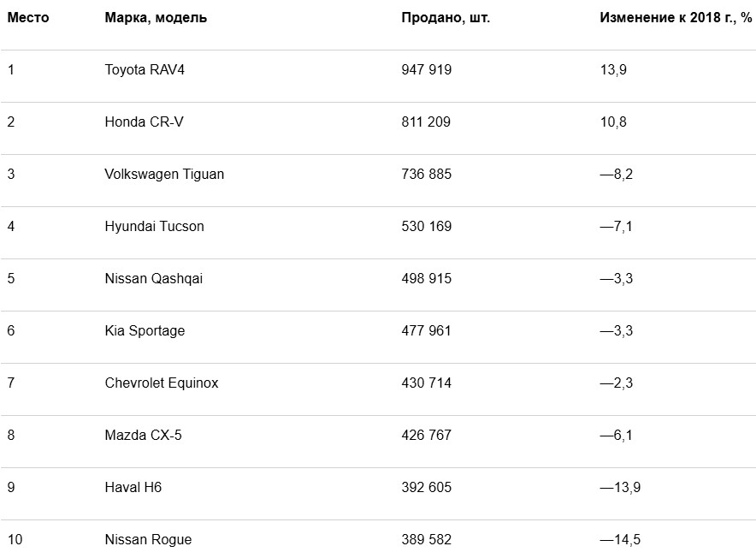Image resolution: width=756 pixels, height=552 pixels.
Task: Select the Hyundai Tucson cell
Action: click(154, 226)
